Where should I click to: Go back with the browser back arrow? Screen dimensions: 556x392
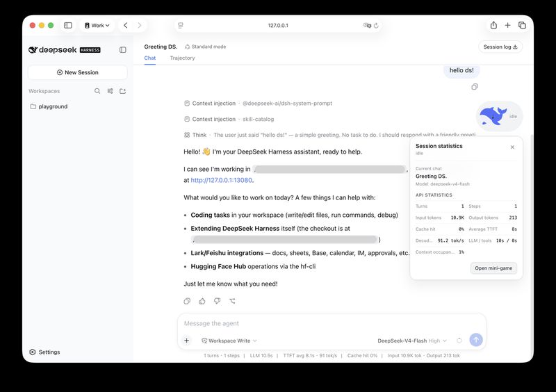126,25
